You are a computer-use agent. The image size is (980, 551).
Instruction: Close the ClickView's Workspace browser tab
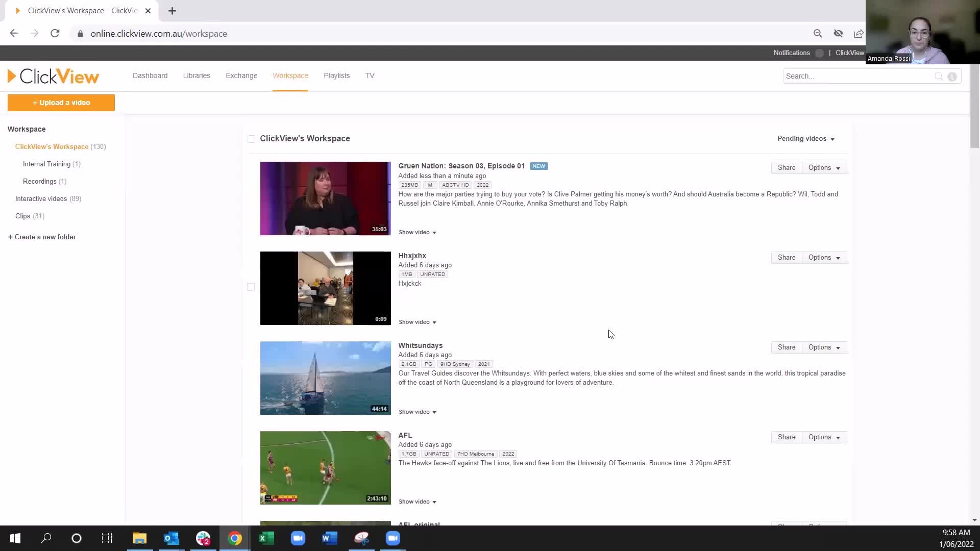click(148, 11)
